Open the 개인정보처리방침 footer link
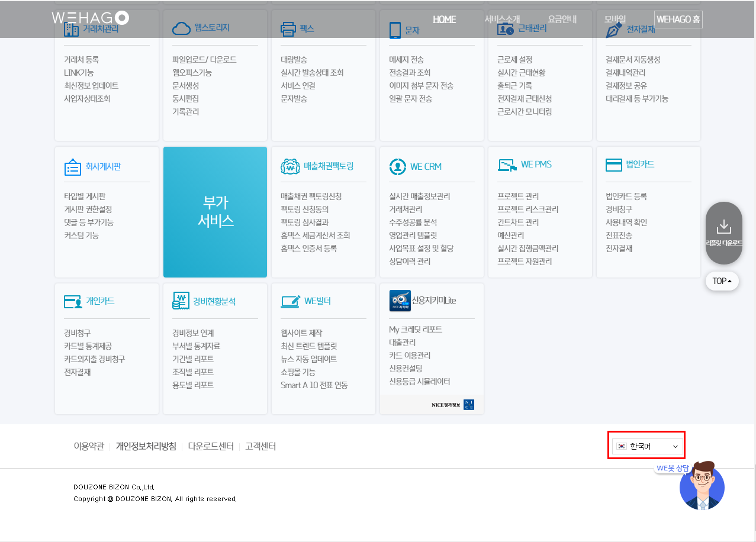Image resolution: width=756 pixels, height=542 pixels. point(146,446)
